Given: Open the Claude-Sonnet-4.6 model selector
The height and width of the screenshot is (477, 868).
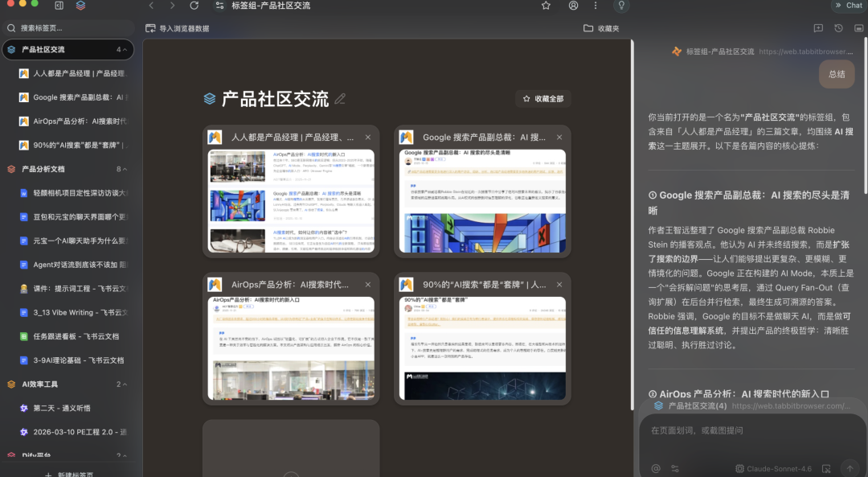Looking at the screenshot, I should point(773,468).
